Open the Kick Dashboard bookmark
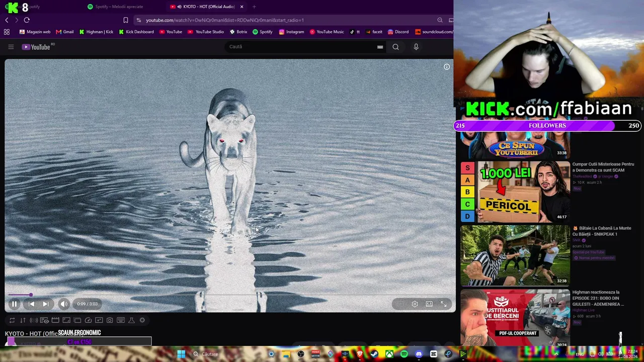Viewport: 644px width, 362px height. (136, 32)
